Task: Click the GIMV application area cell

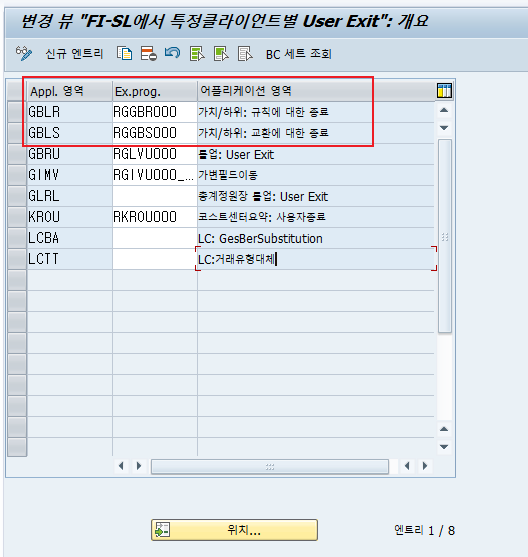Action: click(70, 175)
